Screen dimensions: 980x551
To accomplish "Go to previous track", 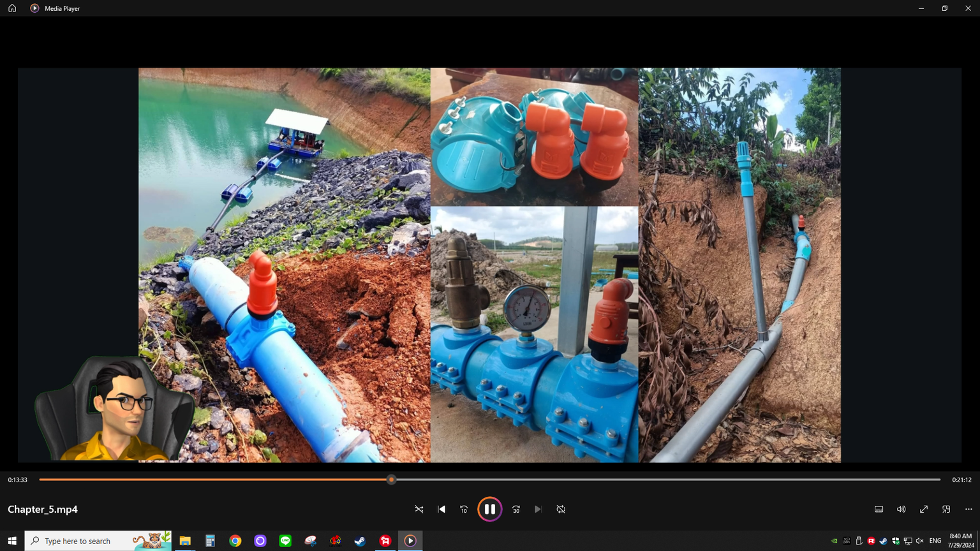I will click(442, 509).
